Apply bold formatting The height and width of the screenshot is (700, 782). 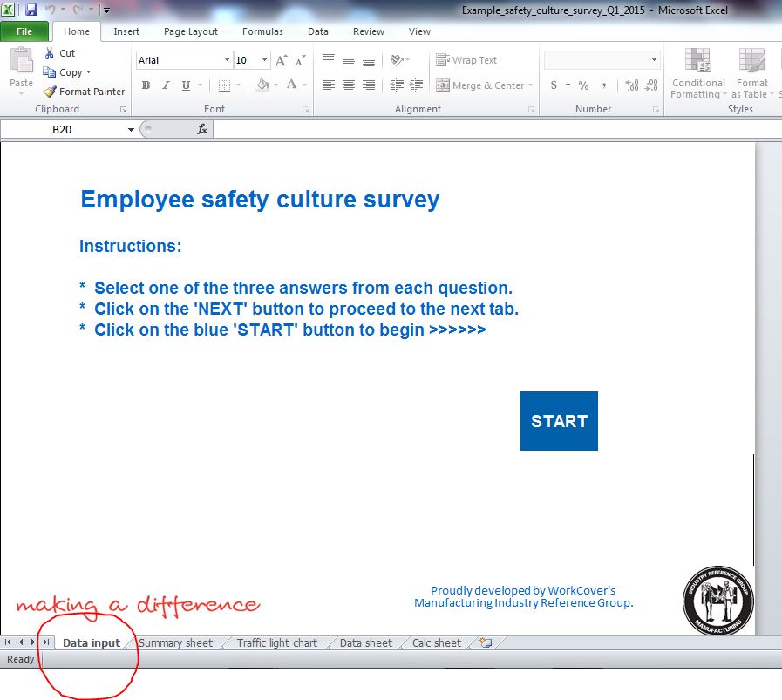click(x=146, y=85)
